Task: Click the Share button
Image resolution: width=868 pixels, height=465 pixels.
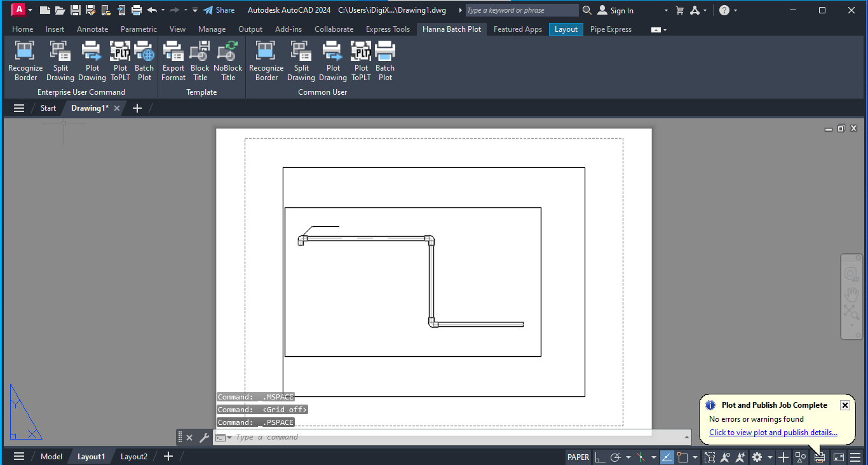Action: pyautogui.click(x=219, y=10)
